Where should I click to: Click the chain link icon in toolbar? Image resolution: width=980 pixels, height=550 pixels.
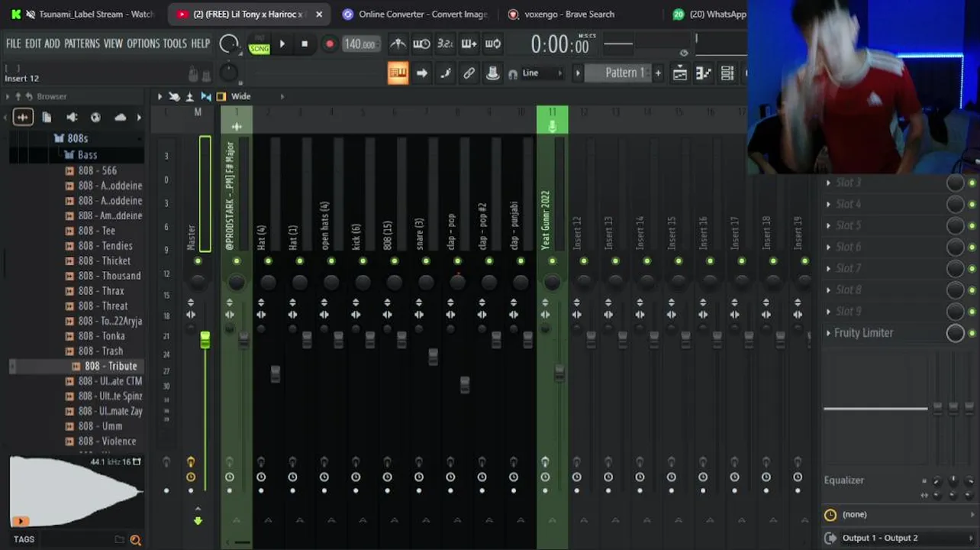[469, 73]
